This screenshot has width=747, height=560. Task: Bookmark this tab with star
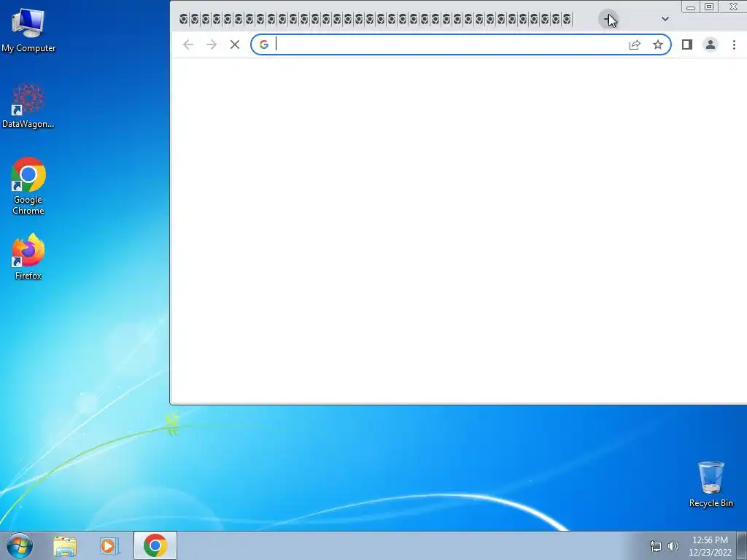(x=658, y=44)
